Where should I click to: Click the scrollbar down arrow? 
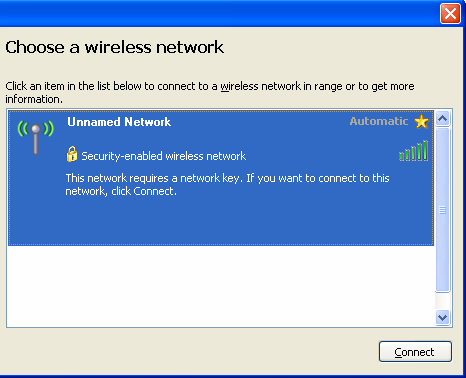(443, 318)
